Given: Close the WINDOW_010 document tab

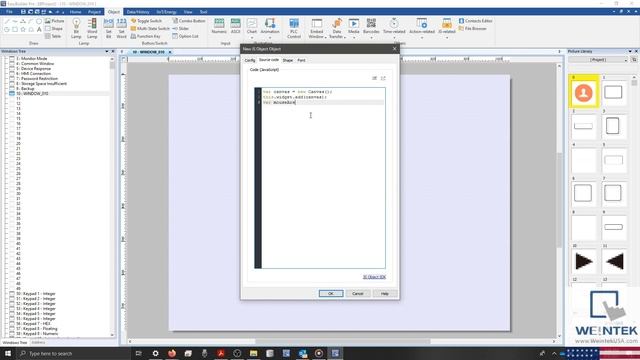Looking at the screenshot, I should pos(170,52).
